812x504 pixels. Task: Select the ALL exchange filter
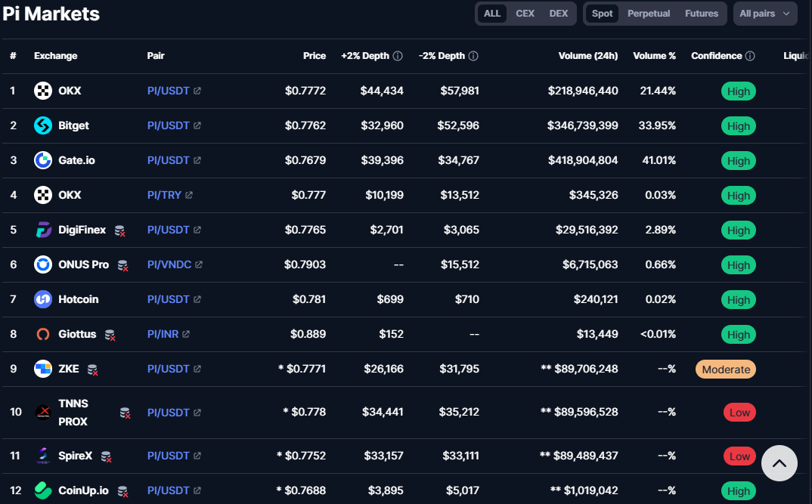click(492, 14)
